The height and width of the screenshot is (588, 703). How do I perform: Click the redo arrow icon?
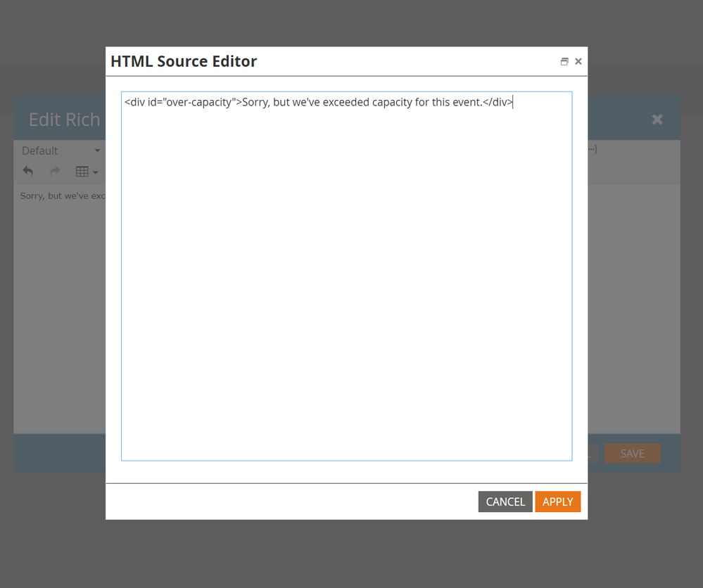coord(55,172)
